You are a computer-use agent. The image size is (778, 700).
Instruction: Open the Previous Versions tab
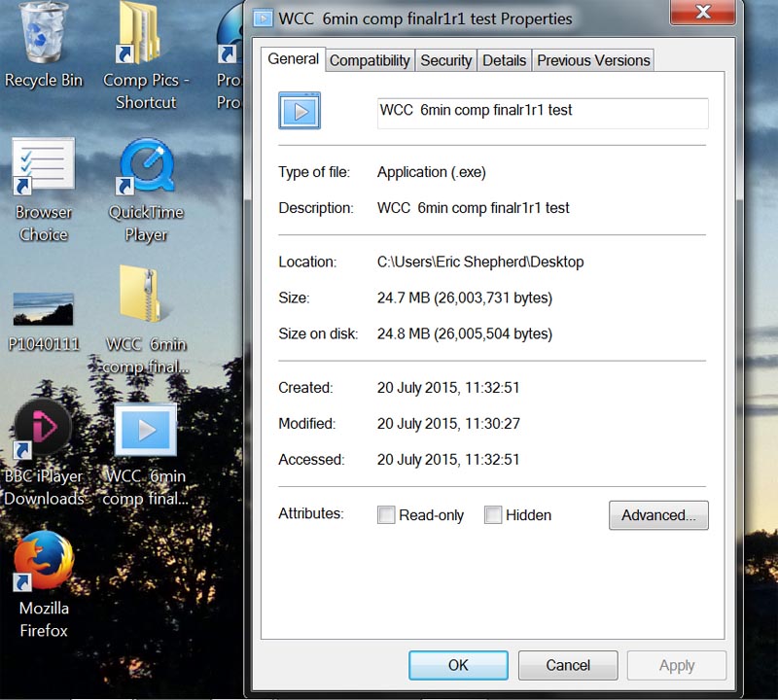click(x=593, y=60)
